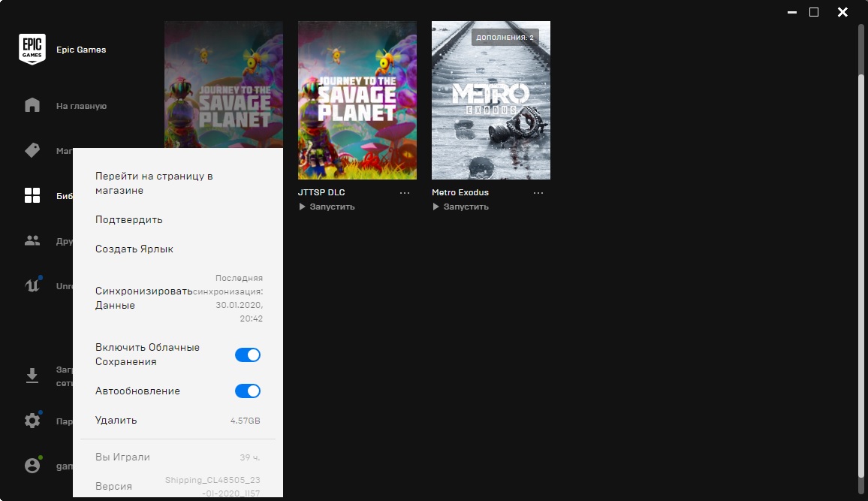This screenshot has height=501, width=868.
Task: Click the 'Версия' row label
Action: [x=113, y=486]
